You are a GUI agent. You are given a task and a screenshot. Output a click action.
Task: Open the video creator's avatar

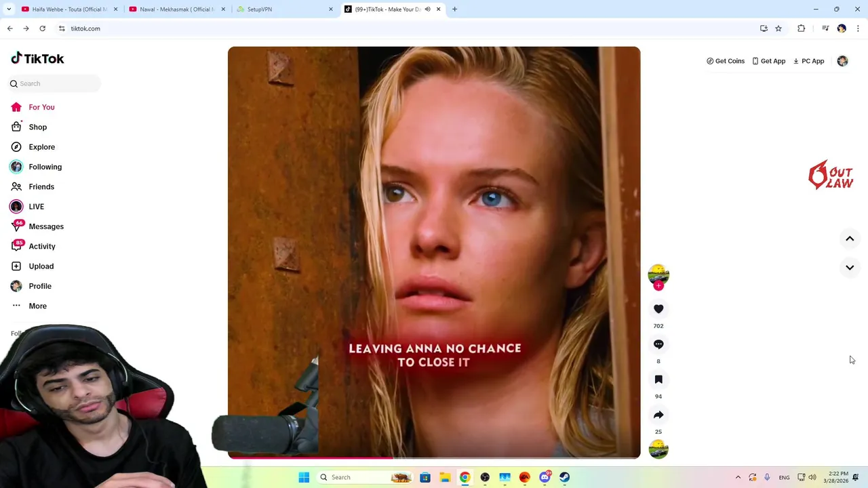658,274
